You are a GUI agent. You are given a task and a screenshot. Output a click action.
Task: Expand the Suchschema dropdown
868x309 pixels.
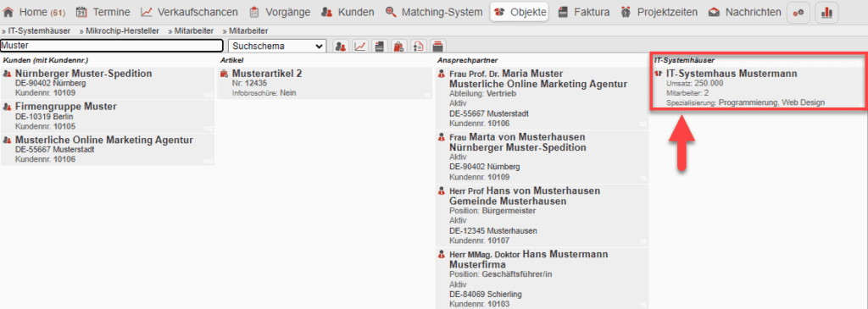(x=277, y=46)
